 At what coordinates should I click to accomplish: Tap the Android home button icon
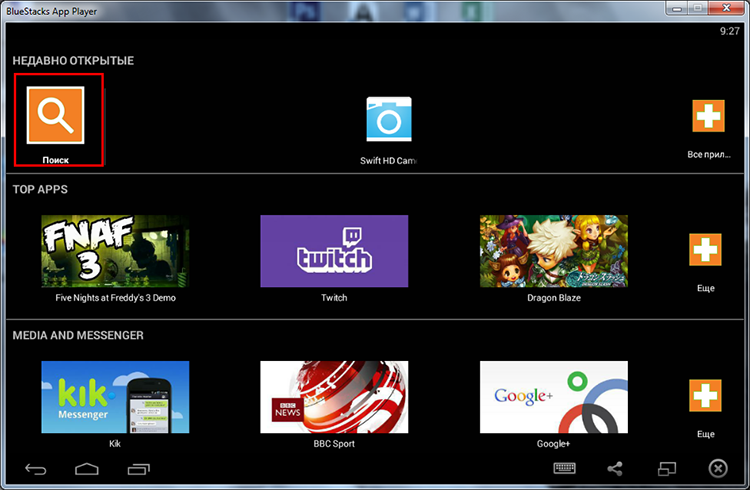87,469
